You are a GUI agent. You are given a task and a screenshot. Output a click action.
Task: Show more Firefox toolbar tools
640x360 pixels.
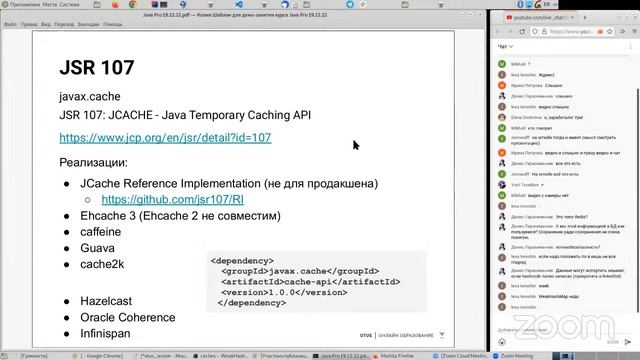pos(623,31)
